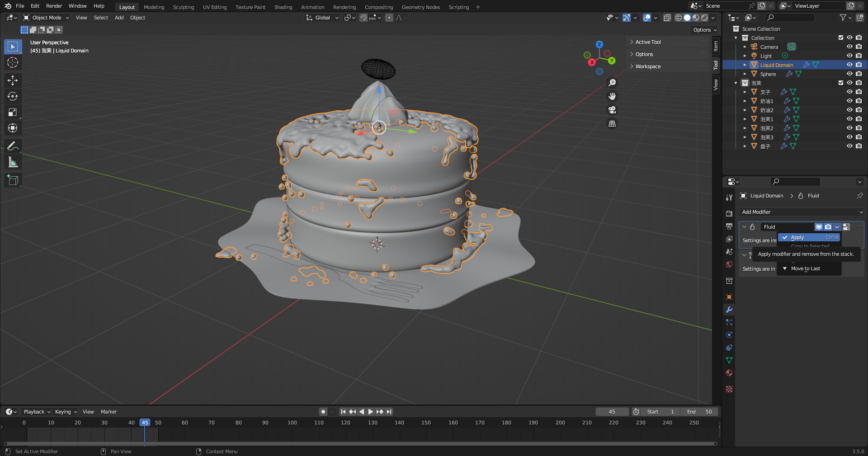The image size is (868, 456).
Task: Open the Particles properties tab
Action: [729, 322]
